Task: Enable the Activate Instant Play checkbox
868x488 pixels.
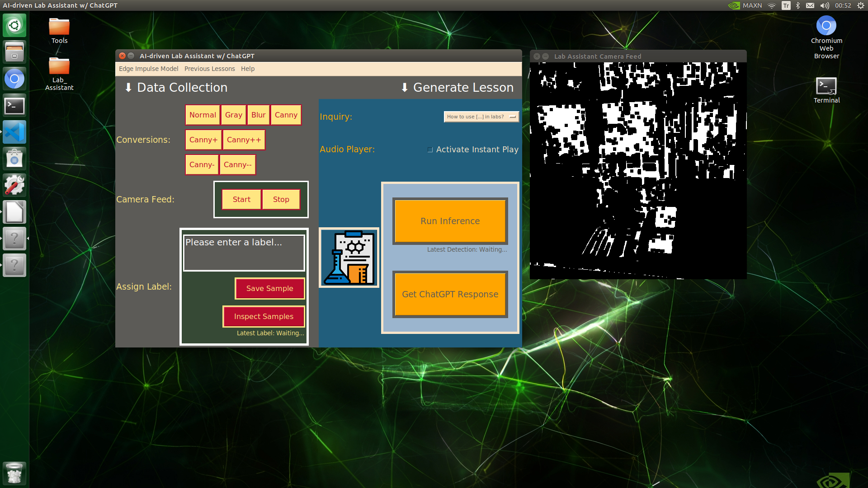Action: click(x=430, y=150)
